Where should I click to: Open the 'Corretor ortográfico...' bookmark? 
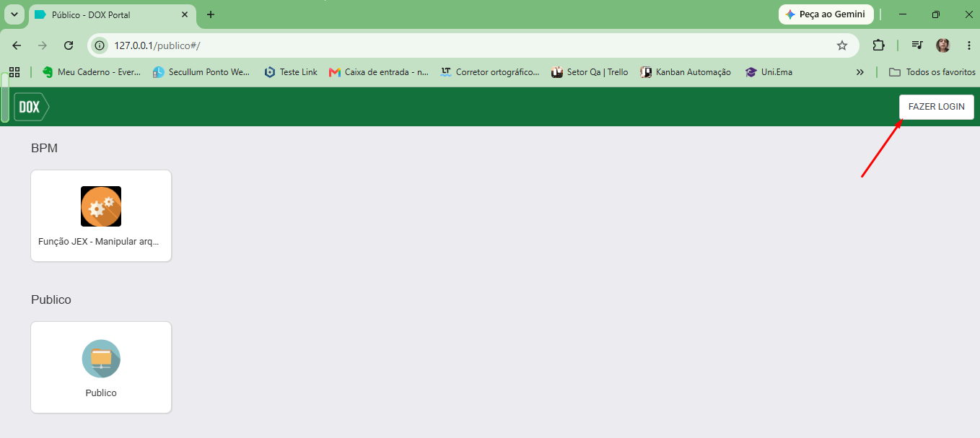(490, 72)
